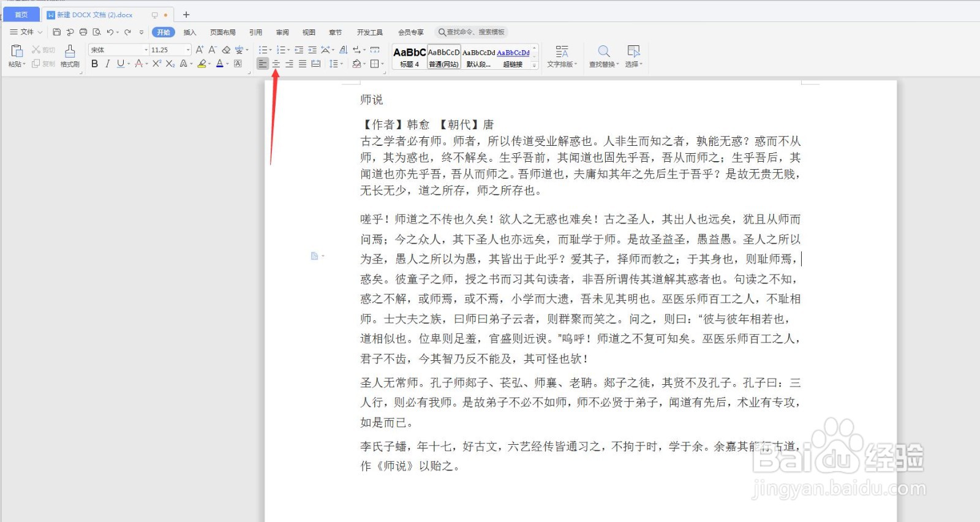Switch to the 引用 ribbon tab
This screenshot has height=522, width=980.
(256, 32)
